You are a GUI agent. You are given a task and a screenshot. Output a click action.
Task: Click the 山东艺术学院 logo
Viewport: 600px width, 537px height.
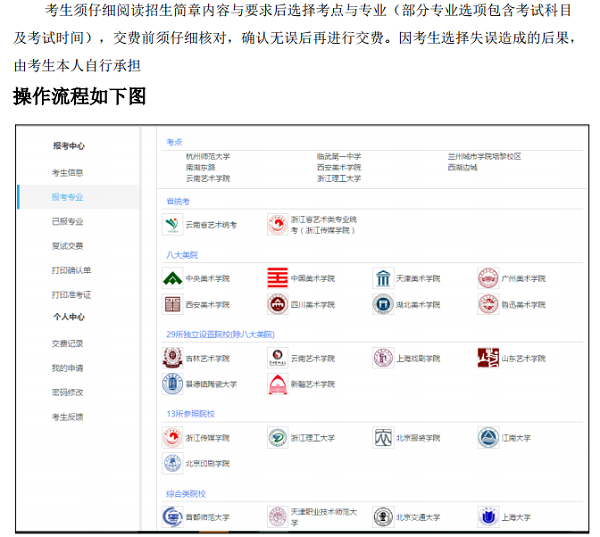(488, 358)
